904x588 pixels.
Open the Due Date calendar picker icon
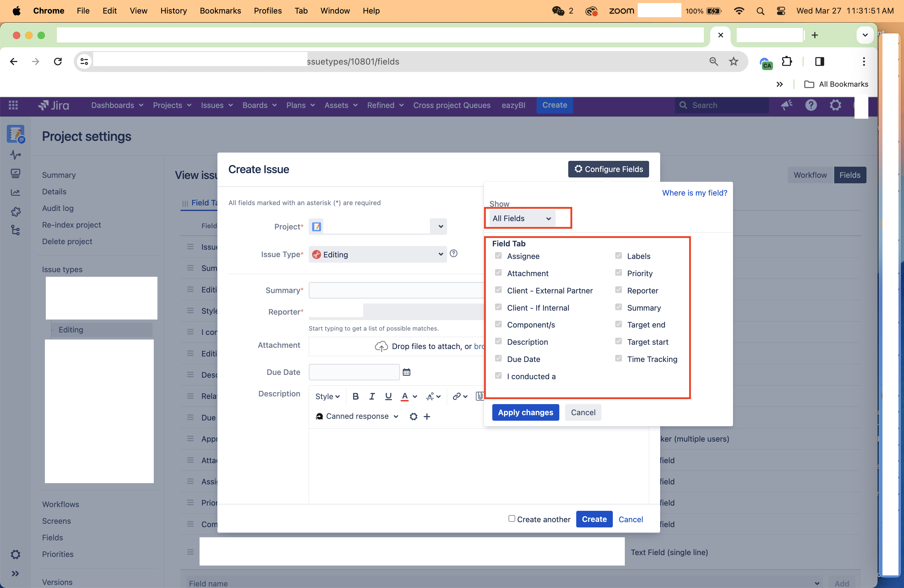coord(406,372)
